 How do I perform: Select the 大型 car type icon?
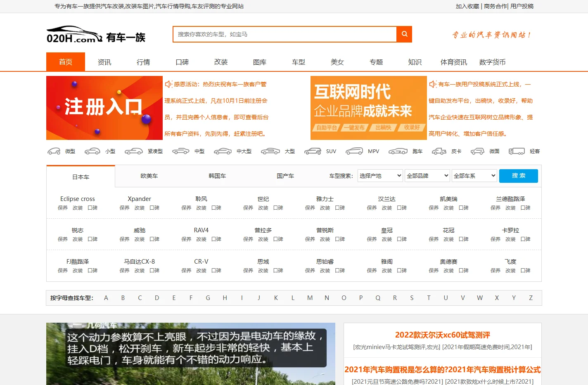coord(270,151)
